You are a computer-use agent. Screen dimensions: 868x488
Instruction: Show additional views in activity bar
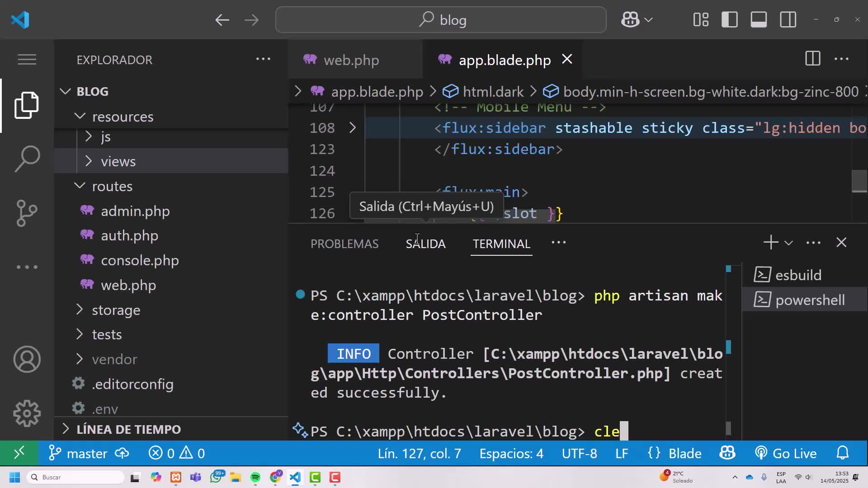click(27, 267)
